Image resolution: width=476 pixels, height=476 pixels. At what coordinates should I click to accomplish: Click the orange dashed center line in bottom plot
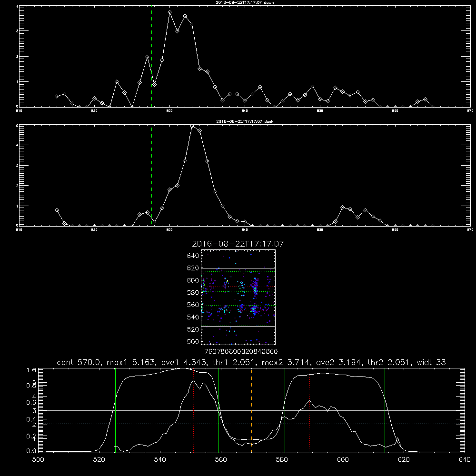pos(251,410)
